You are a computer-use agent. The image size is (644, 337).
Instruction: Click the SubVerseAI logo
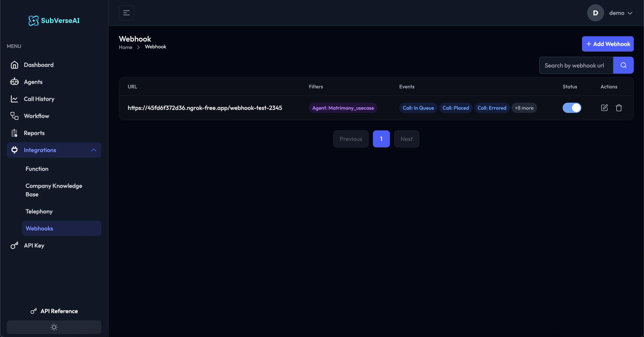tap(54, 20)
